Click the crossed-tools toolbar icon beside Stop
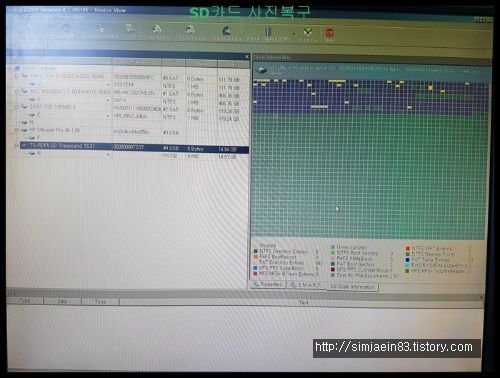The width and height of the screenshot is (500, 378). click(x=308, y=33)
